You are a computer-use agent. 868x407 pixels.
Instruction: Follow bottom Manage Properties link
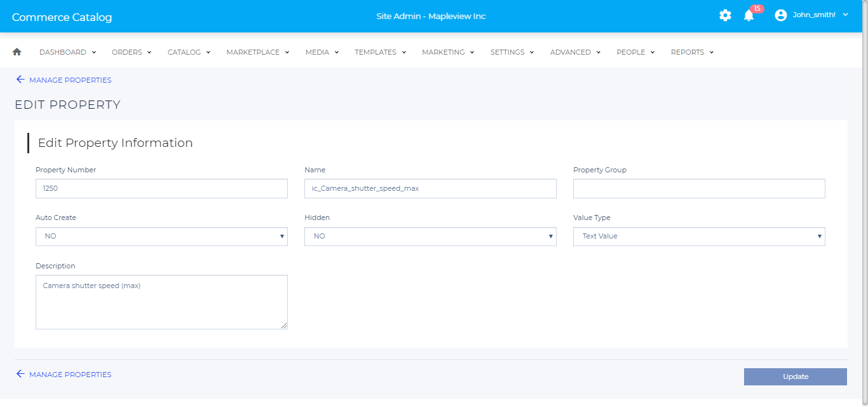point(70,375)
